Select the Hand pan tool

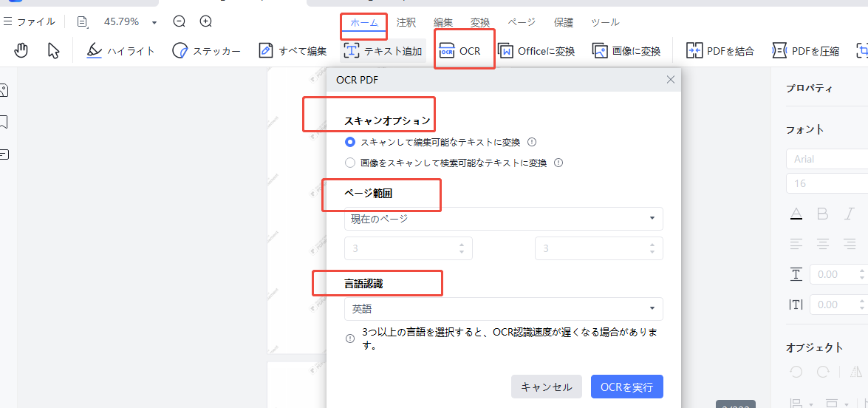[21, 51]
